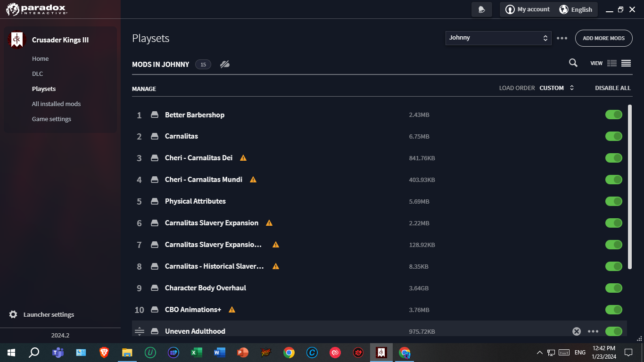Toggle off Carnalitas mod
The width and height of the screenshot is (644, 362).
(x=614, y=136)
